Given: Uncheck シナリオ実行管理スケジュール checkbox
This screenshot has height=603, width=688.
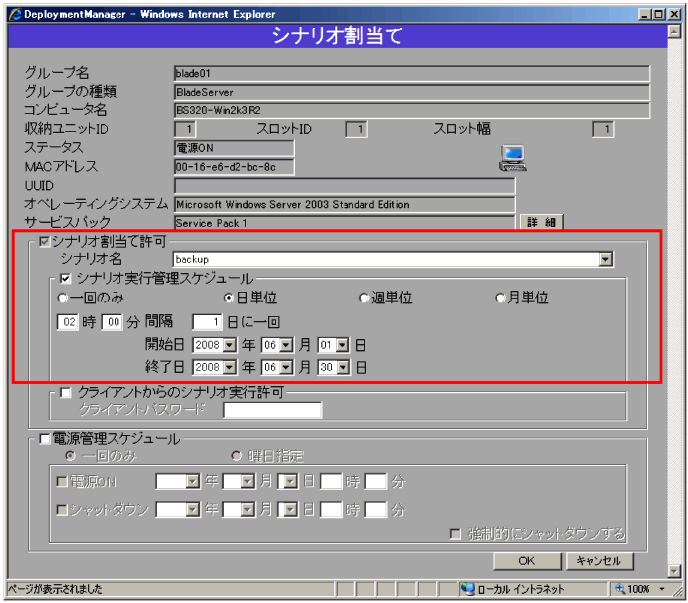Looking at the screenshot, I should pyautogui.click(x=65, y=278).
